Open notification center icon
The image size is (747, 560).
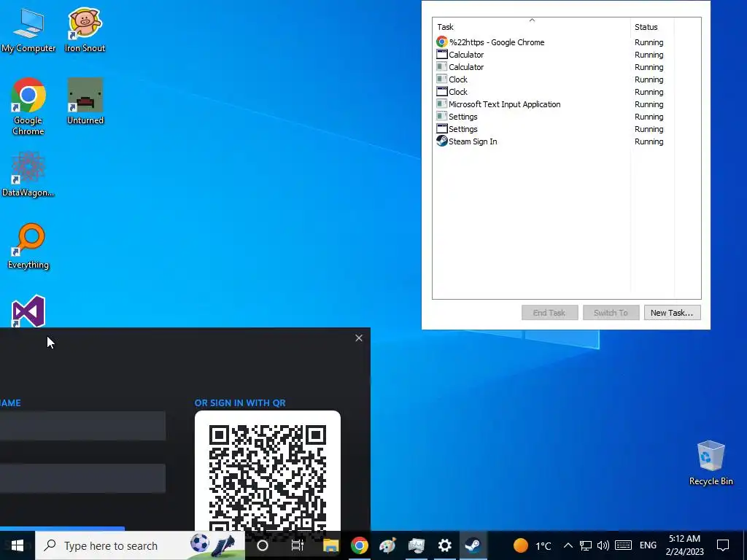723,545
